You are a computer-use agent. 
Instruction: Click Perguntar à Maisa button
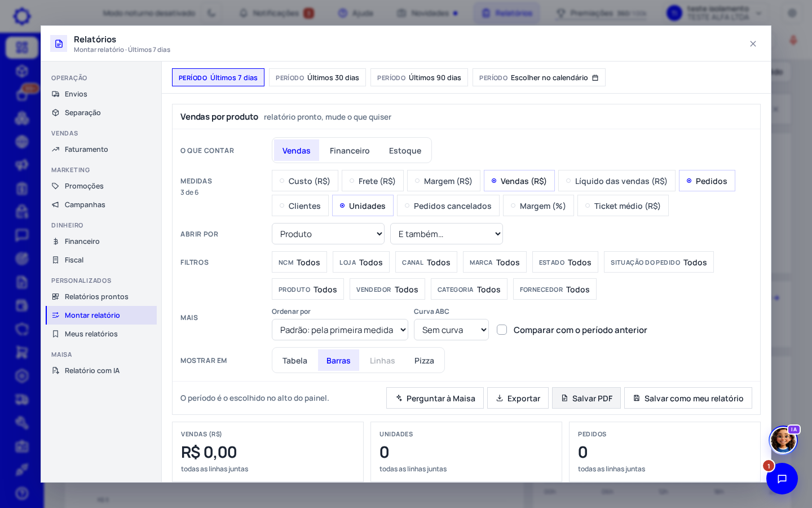(435, 398)
